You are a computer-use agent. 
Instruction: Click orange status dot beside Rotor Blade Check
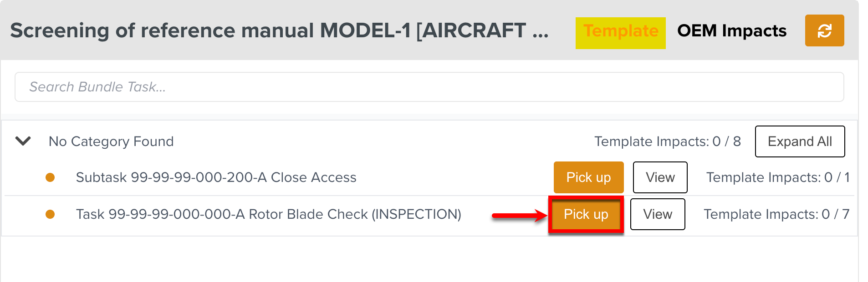[50, 214]
